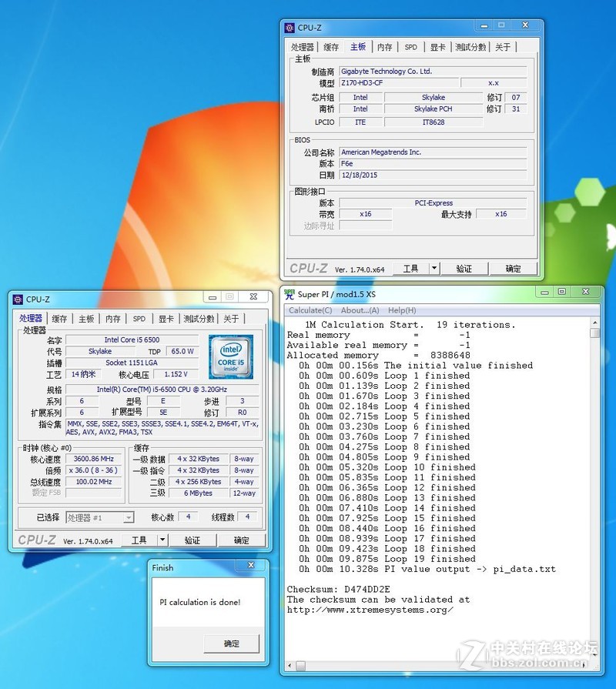Screen dimensions: 616x689
Task: Click the 确定 button in processor CPU-Z window
Action: pyautogui.click(x=241, y=540)
